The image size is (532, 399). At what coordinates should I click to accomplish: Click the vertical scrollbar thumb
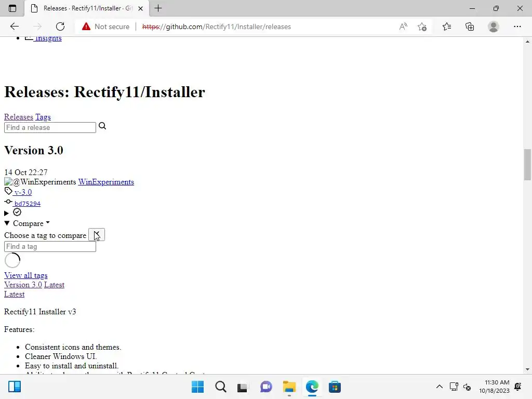(x=527, y=165)
